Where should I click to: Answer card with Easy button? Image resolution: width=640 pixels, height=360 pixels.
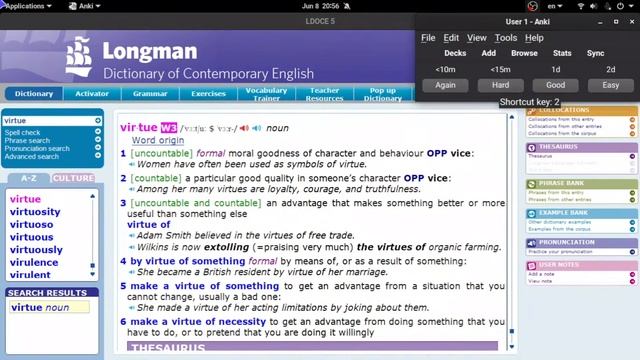tap(611, 85)
